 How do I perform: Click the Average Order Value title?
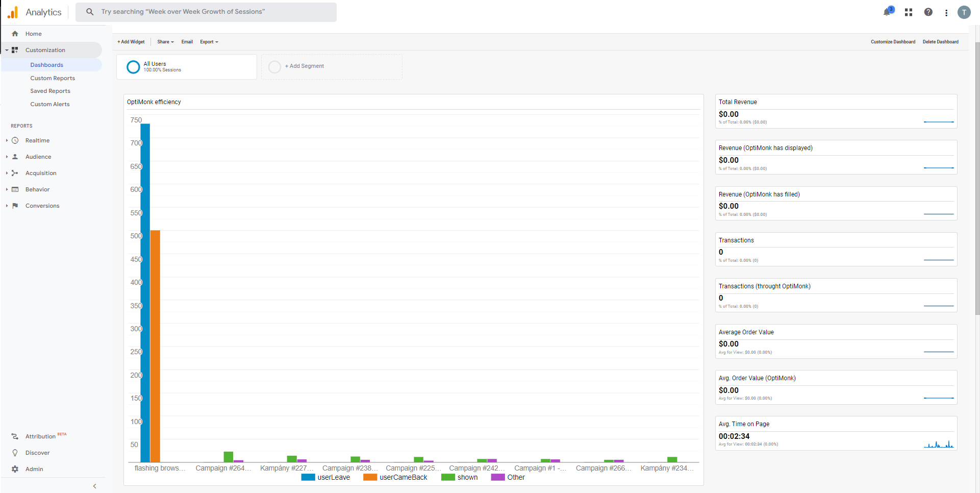click(x=746, y=332)
